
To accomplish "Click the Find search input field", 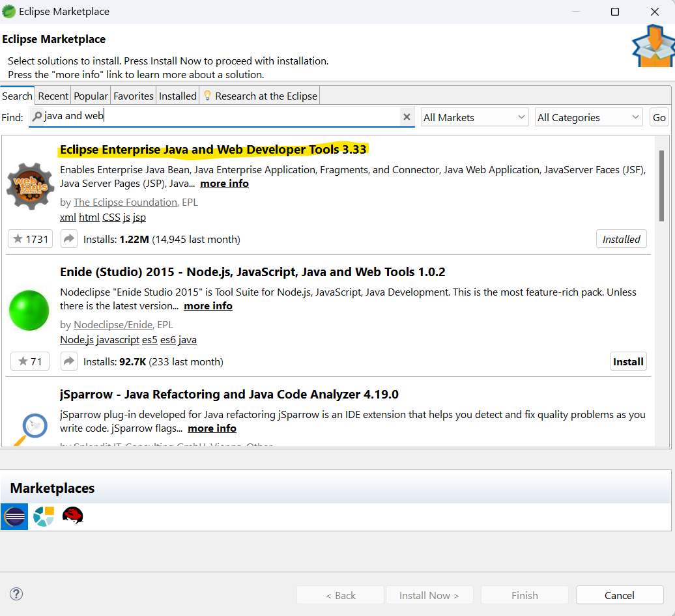I will point(222,117).
